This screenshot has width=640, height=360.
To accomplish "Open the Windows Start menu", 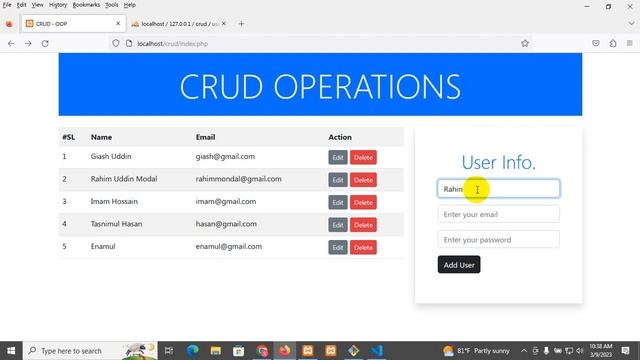I will [11, 351].
